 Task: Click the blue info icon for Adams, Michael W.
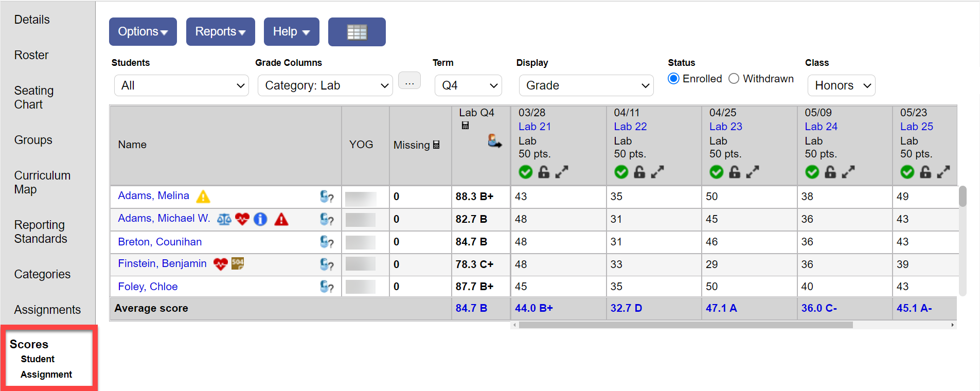pos(260,220)
